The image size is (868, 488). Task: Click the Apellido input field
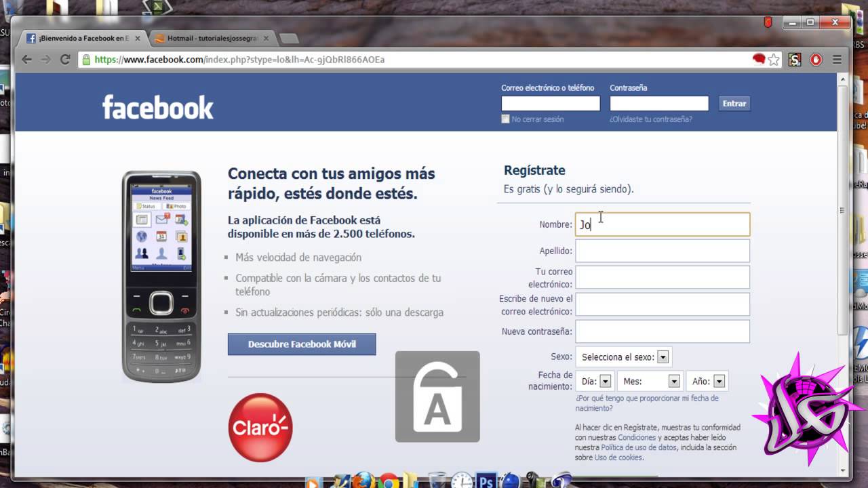click(663, 251)
